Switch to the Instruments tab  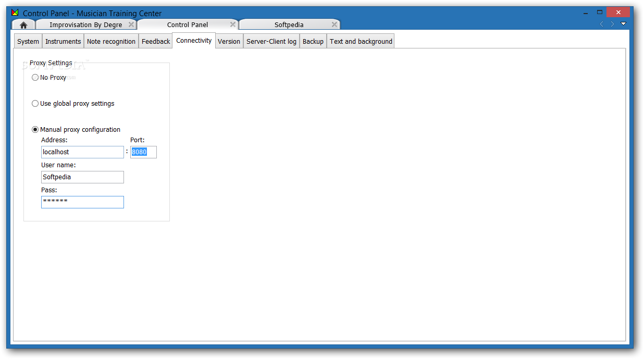[x=63, y=42]
